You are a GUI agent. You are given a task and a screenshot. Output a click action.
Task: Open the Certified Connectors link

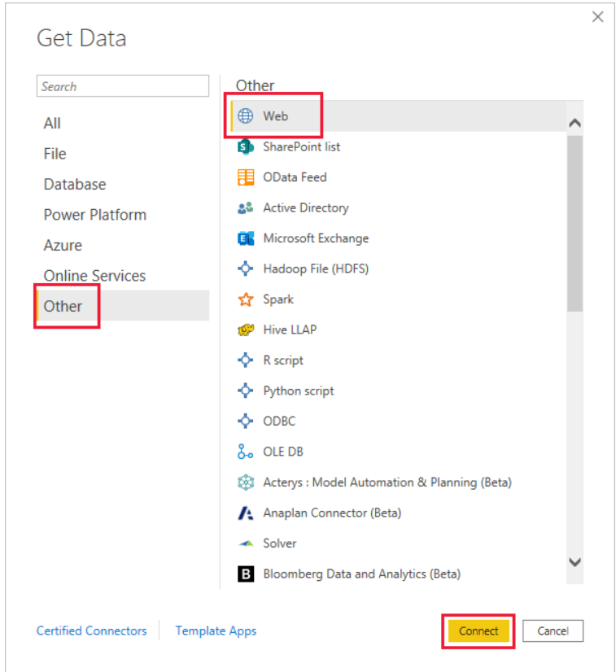pyautogui.click(x=91, y=631)
